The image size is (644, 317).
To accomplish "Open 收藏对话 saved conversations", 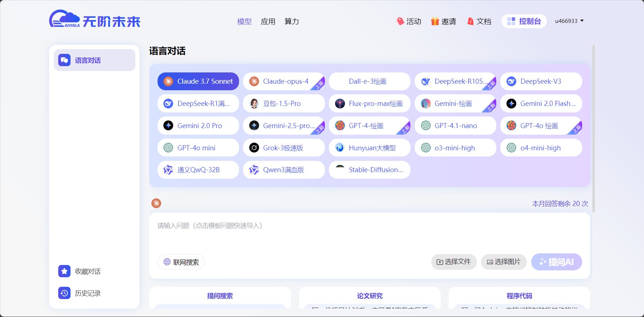I will click(x=95, y=271).
